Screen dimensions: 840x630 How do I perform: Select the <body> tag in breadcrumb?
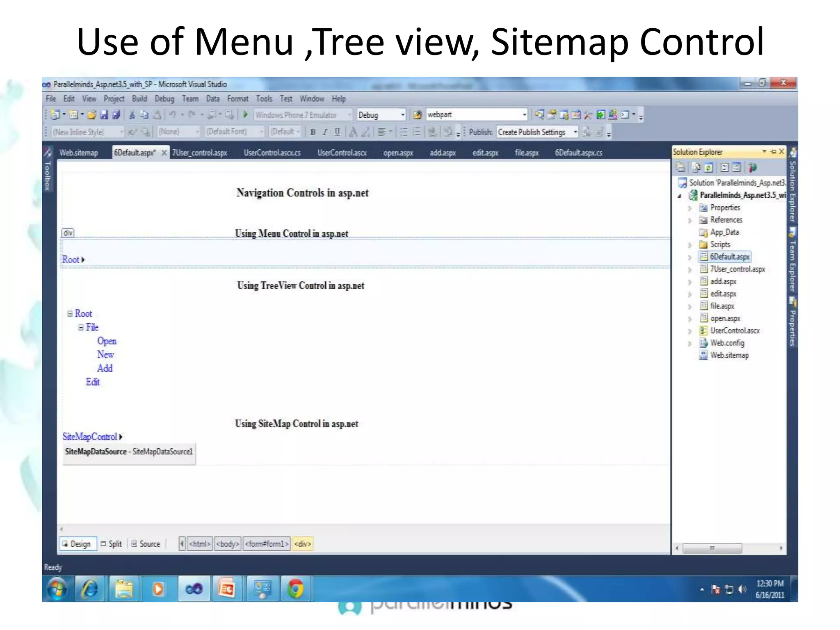(x=228, y=544)
